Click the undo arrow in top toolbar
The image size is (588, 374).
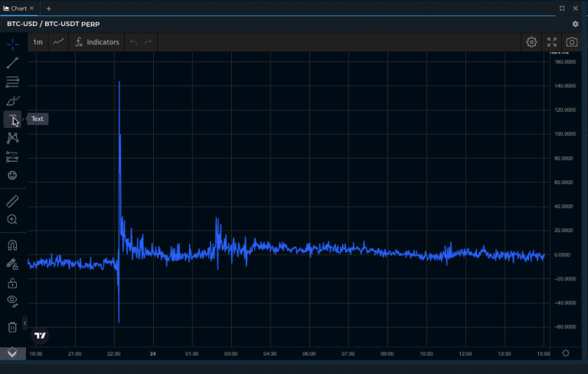[x=134, y=42]
